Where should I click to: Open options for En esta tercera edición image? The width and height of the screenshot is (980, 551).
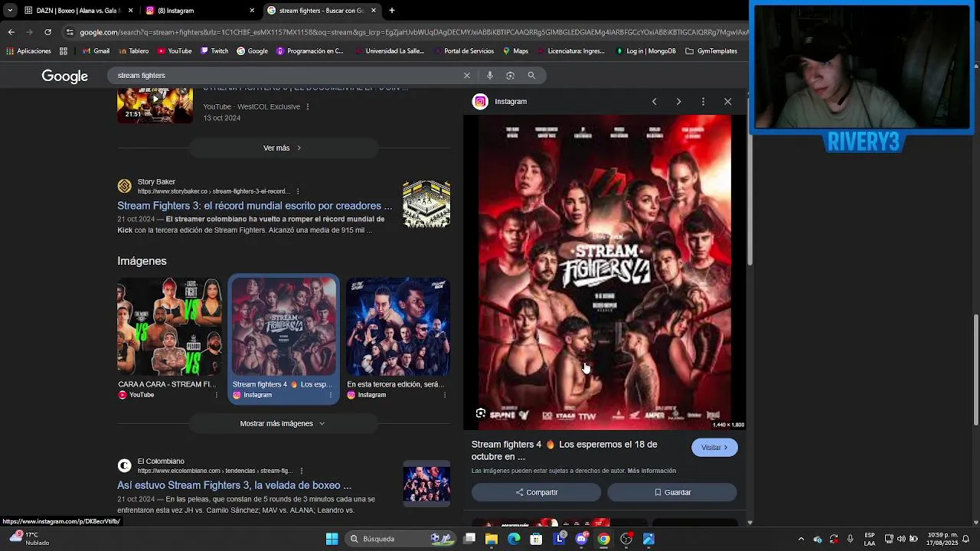point(445,395)
